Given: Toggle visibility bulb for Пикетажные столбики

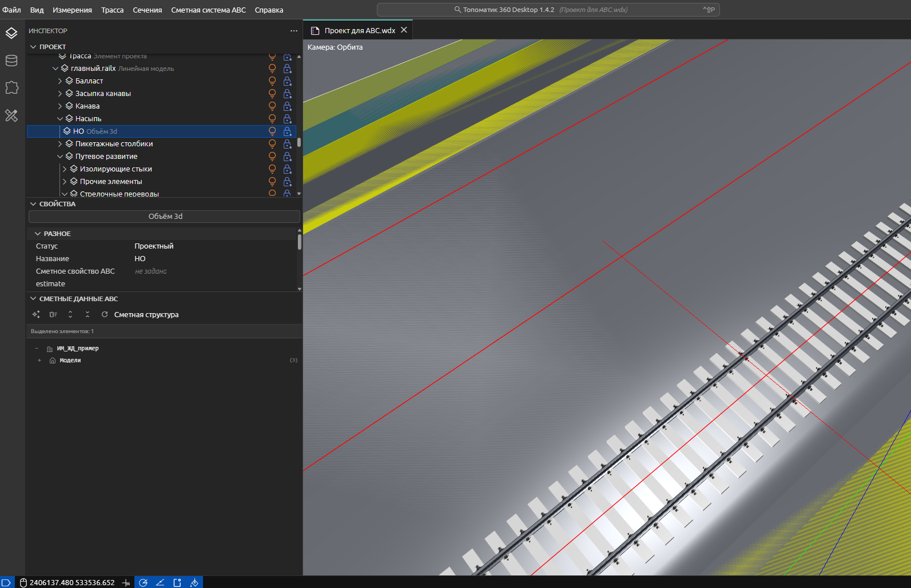Looking at the screenshot, I should coord(272,144).
